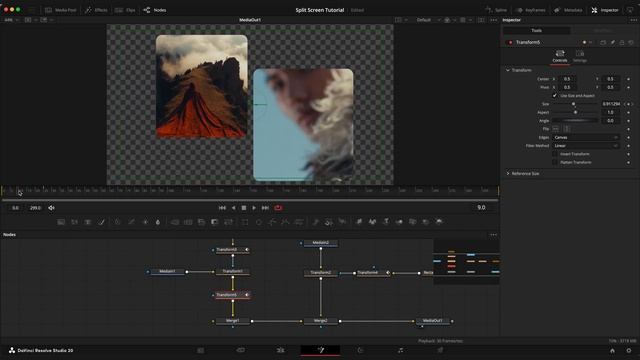Open the Edges dropdown showing Canvas
Viewport: 640px width, 360px height.
[x=586, y=138]
